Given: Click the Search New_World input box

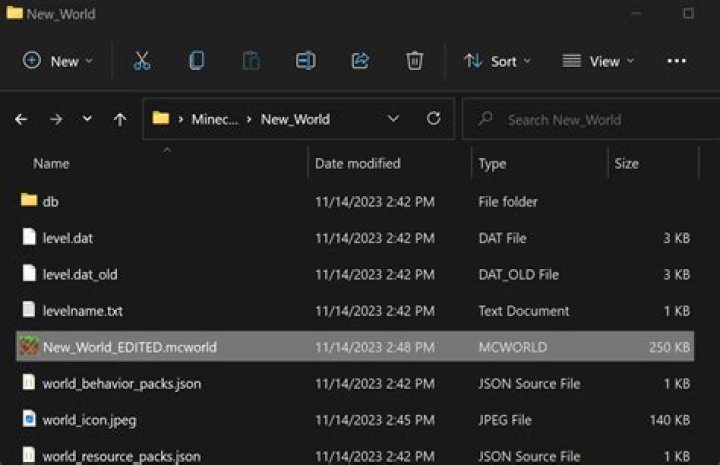Looking at the screenshot, I should pos(590,119).
